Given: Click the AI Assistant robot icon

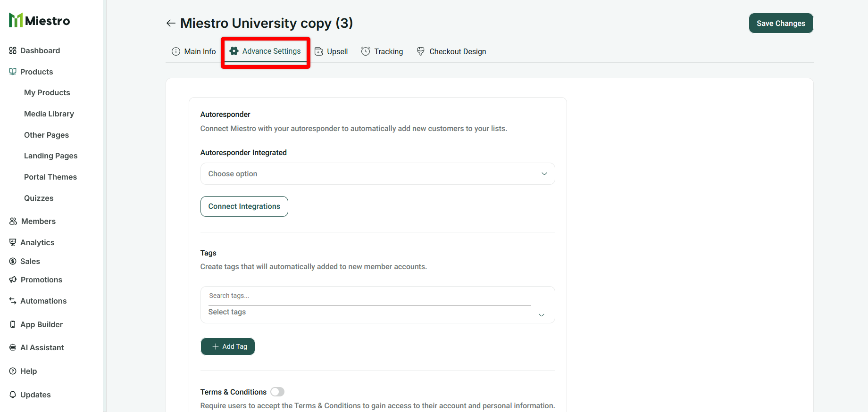Looking at the screenshot, I should point(13,347).
